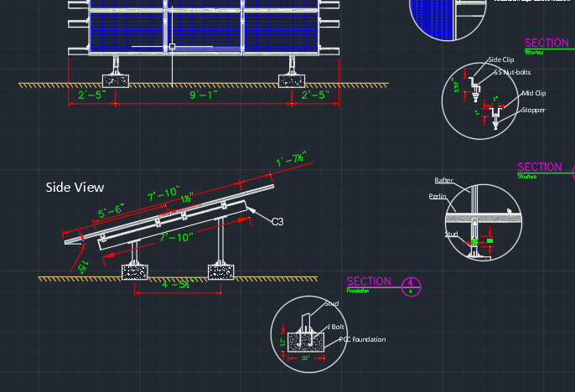This screenshot has width=575, height=392.
Task: Click the 9'-1" dimension text
Action: point(204,95)
